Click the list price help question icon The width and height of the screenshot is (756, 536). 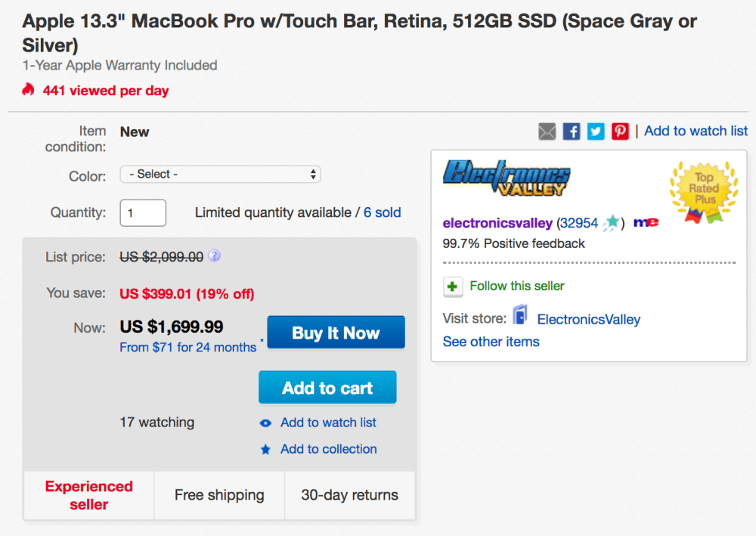(x=214, y=256)
